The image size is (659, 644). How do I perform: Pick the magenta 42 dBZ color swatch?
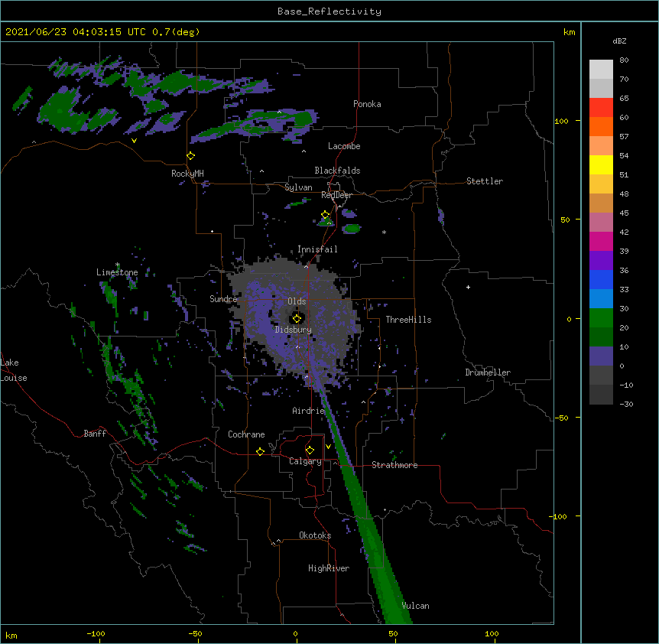click(601, 241)
